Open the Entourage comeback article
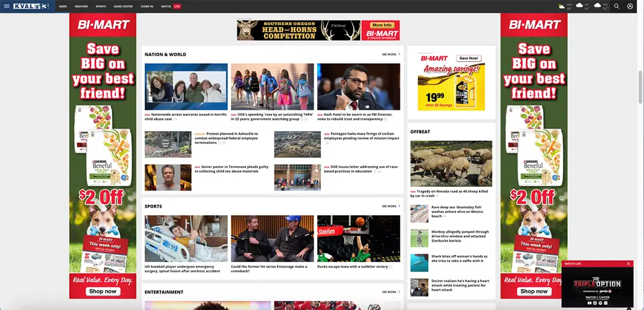 pos(269,268)
